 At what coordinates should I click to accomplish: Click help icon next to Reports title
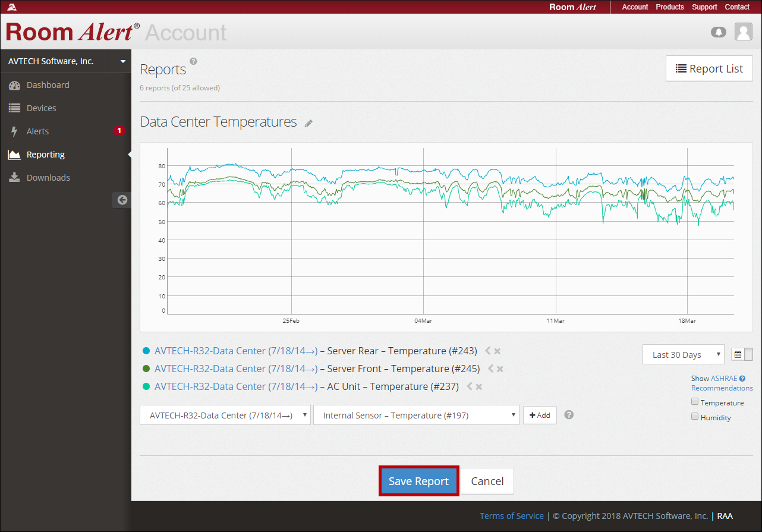point(193,61)
